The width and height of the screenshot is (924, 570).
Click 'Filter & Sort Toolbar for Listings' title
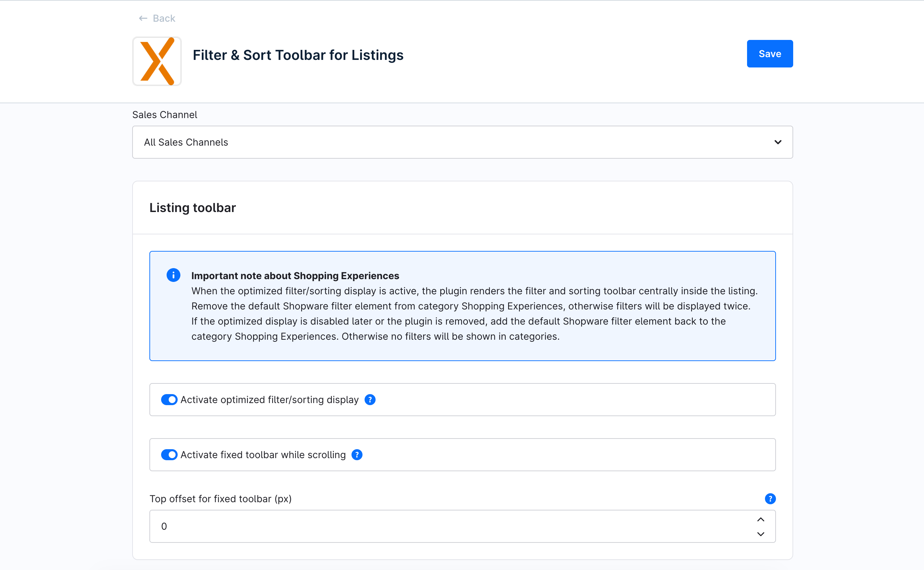click(x=298, y=55)
